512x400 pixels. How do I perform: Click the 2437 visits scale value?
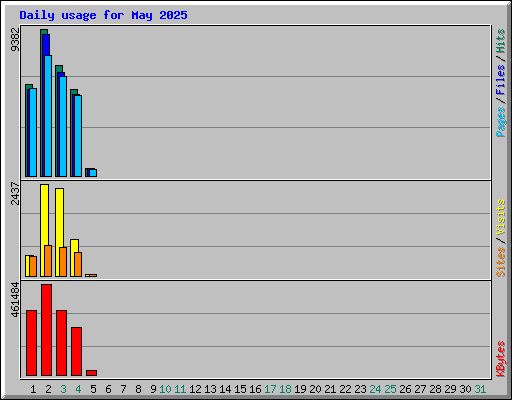click(15, 193)
